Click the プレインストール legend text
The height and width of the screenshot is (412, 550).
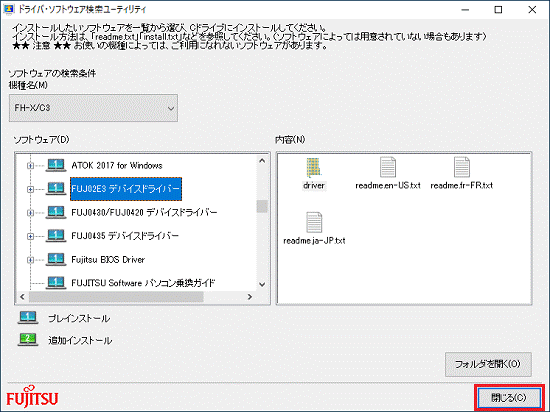(79, 318)
